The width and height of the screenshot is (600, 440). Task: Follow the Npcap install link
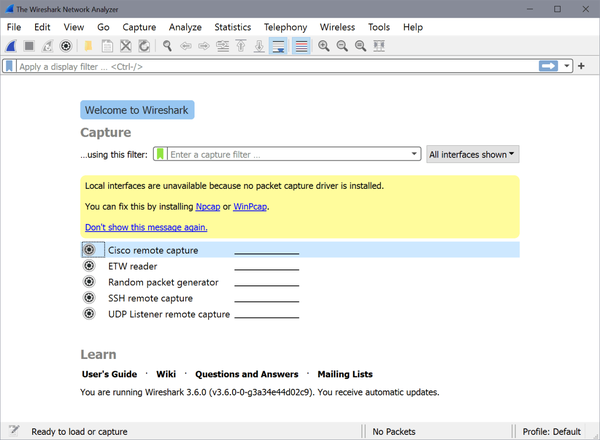tap(208, 207)
